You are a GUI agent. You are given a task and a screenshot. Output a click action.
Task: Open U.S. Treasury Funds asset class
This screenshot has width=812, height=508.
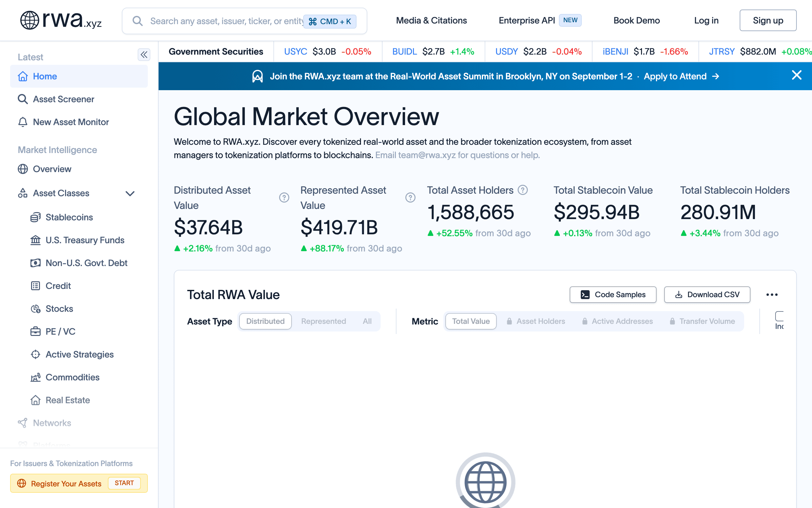tap(85, 240)
